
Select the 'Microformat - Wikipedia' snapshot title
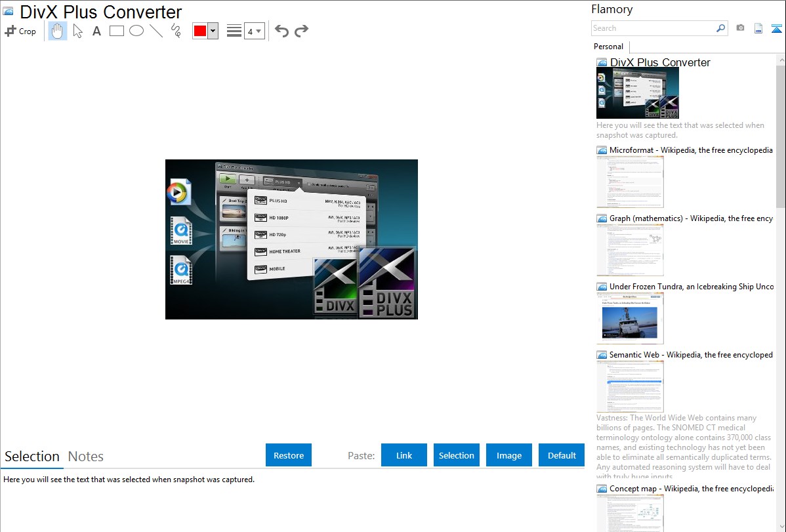point(692,150)
